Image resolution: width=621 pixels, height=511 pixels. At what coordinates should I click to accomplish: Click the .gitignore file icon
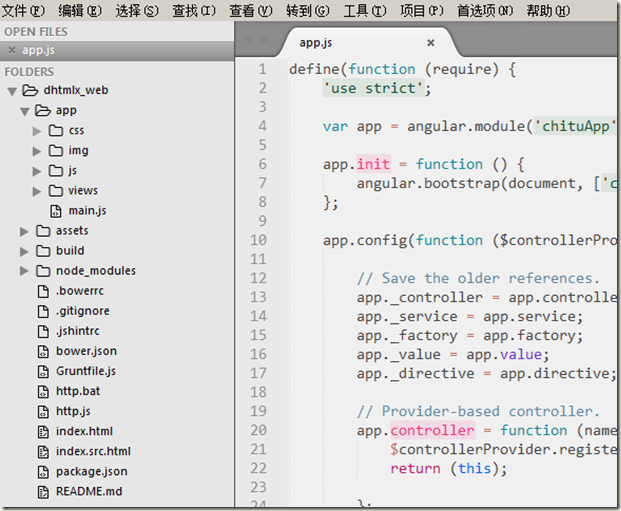coord(43,311)
